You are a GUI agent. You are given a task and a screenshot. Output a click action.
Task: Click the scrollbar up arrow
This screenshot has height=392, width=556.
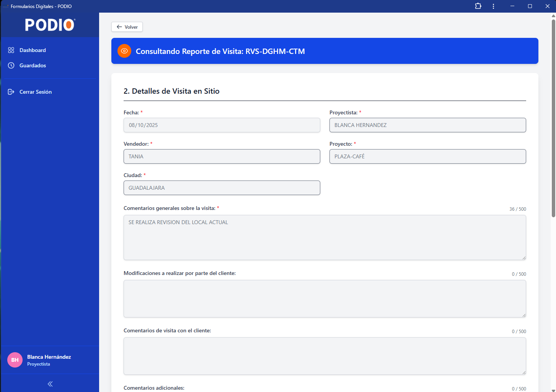(553, 16)
